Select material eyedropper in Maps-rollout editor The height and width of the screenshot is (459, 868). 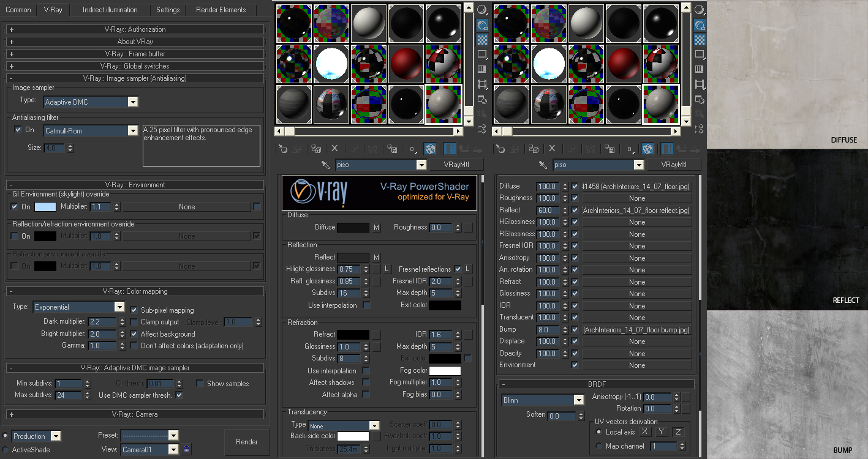(x=543, y=165)
